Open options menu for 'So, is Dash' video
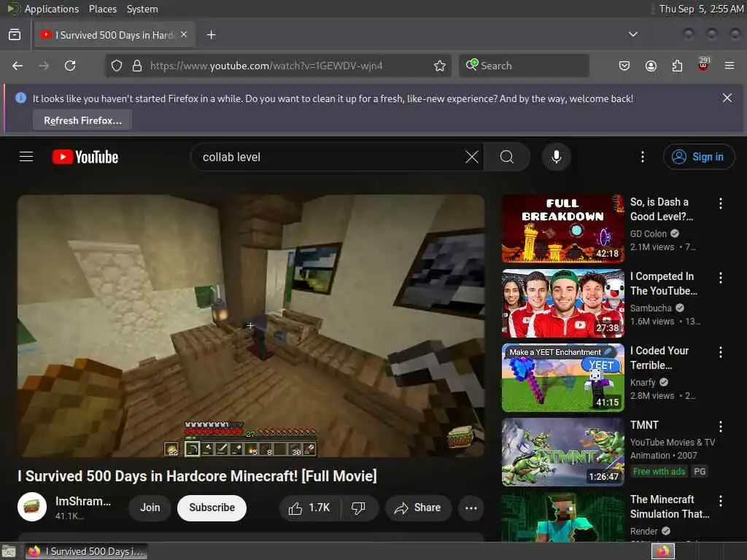This screenshot has width=747, height=560. [720, 203]
